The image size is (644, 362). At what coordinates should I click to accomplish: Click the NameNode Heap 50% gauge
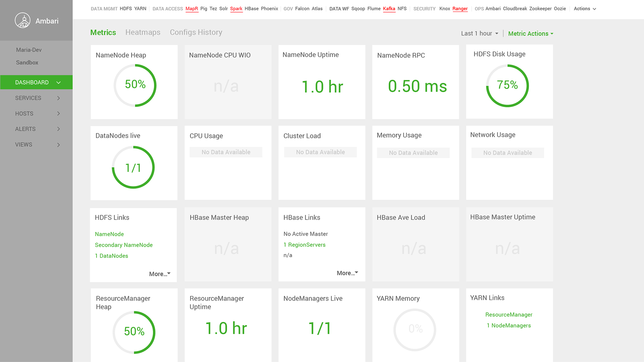coord(135,85)
